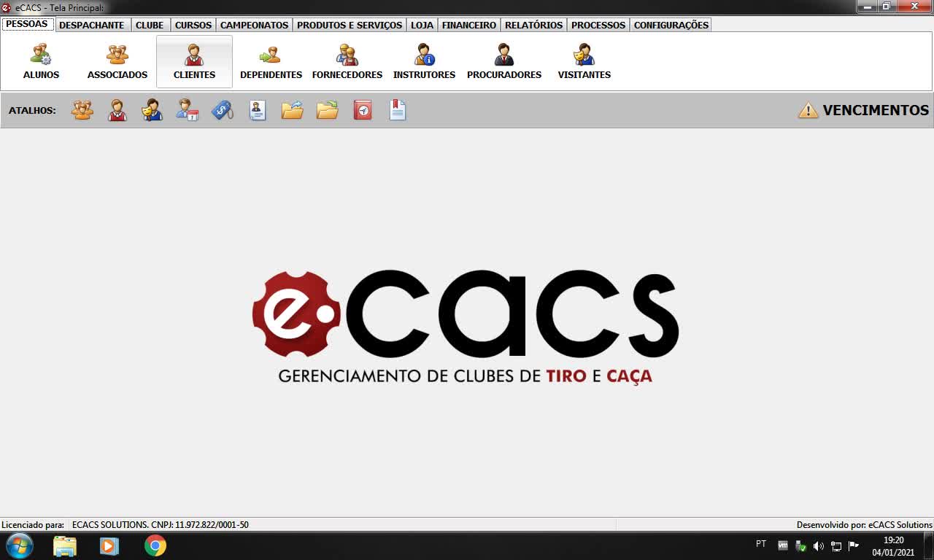Switch to the RELATÓRIOS tab
Image resolution: width=934 pixels, height=560 pixels.
pyautogui.click(x=534, y=25)
